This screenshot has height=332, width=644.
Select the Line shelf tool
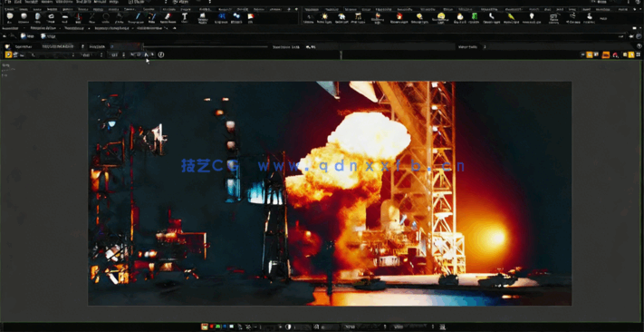92,17
